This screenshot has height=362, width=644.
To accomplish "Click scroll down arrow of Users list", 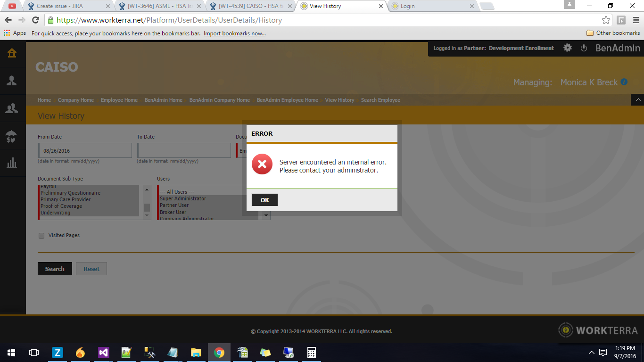I will tap(266, 216).
